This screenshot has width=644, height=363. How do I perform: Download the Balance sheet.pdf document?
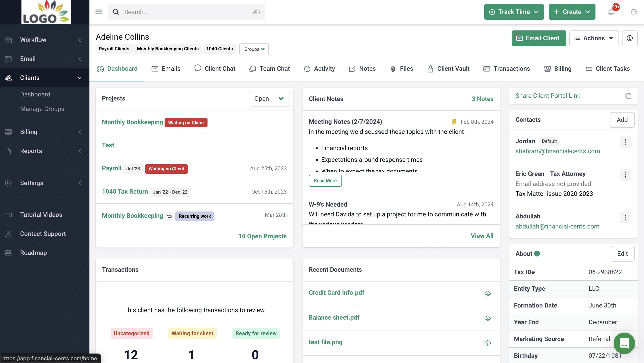(x=488, y=318)
